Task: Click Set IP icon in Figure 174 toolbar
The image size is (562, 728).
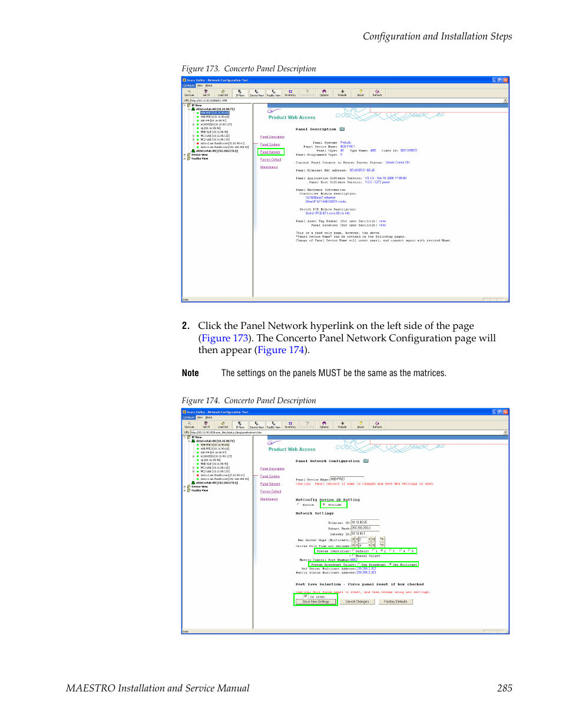Action: 206,424
